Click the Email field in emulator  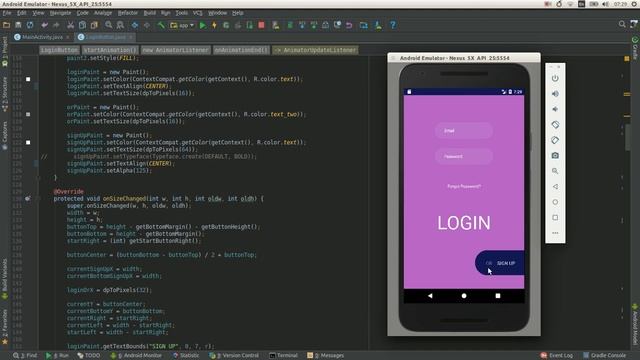464,131
